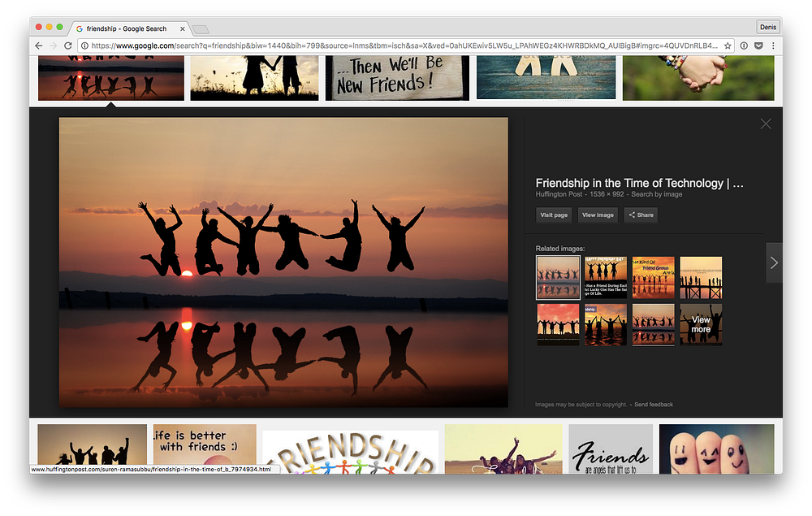812x516 pixels.
Task: Select the first highlighted related image thumbnail
Action: click(558, 278)
